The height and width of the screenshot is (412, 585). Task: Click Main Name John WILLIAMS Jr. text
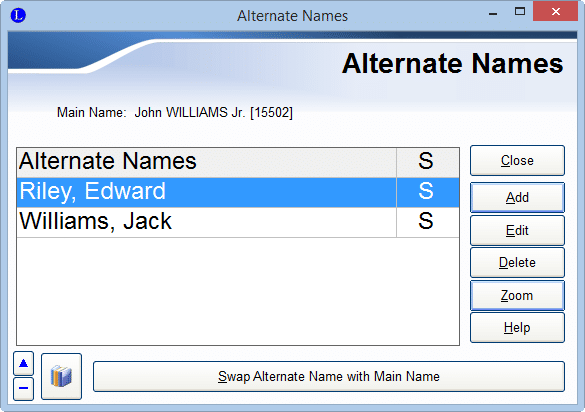[x=175, y=112]
